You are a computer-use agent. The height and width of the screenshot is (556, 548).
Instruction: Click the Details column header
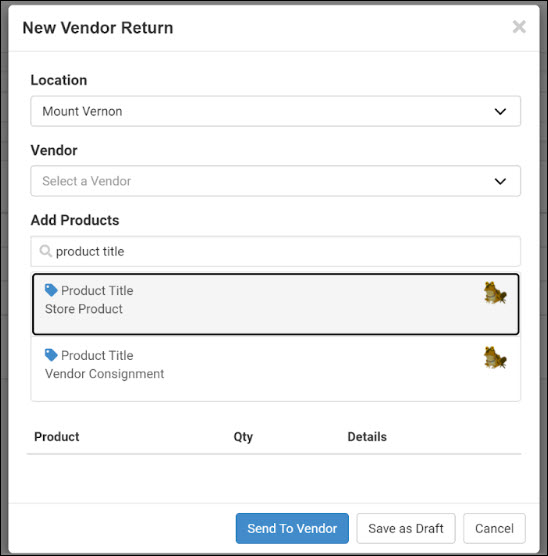[x=367, y=437]
